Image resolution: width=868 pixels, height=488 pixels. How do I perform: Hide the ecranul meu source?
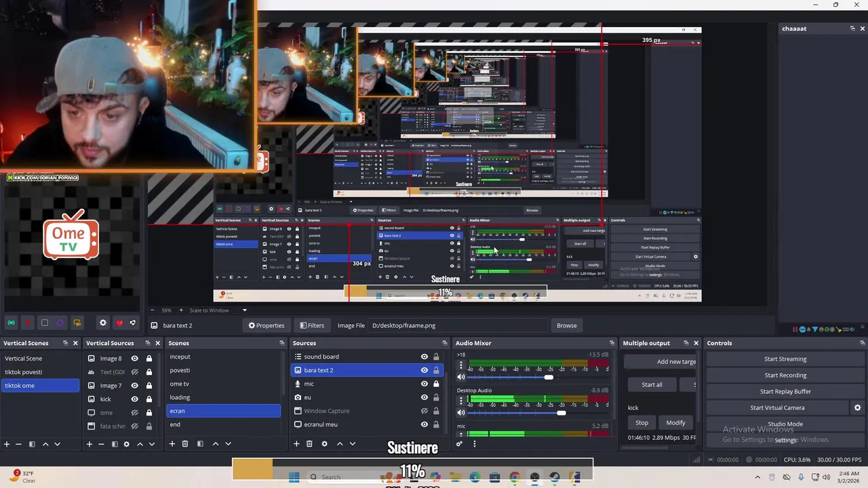tap(425, 424)
